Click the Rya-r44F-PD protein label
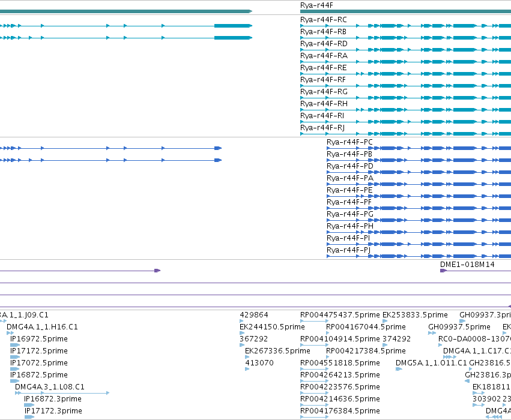 [349, 166]
